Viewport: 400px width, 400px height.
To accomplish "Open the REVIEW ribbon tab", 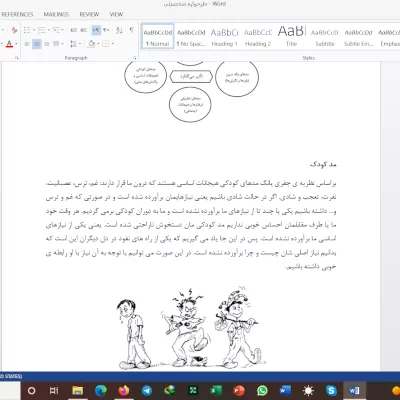I will (x=89, y=15).
